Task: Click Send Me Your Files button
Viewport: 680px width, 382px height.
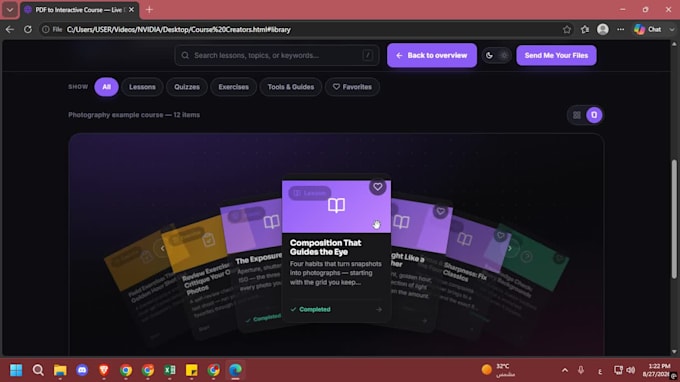Action: (x=556, y=55)
